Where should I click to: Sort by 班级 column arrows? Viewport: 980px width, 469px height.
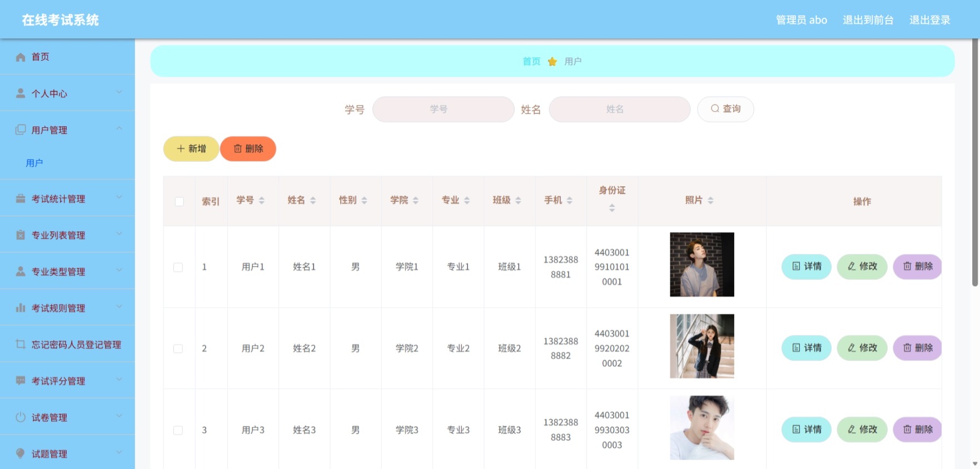(x=518, y=201)
